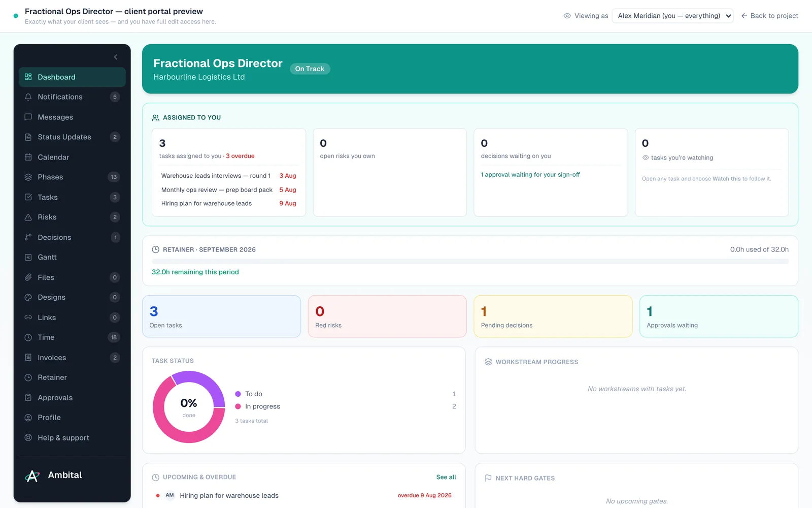The width and height of the screenshot is (812, 508).
Task: Click the Phases layers icon
Action: click(x=28, y=177)
